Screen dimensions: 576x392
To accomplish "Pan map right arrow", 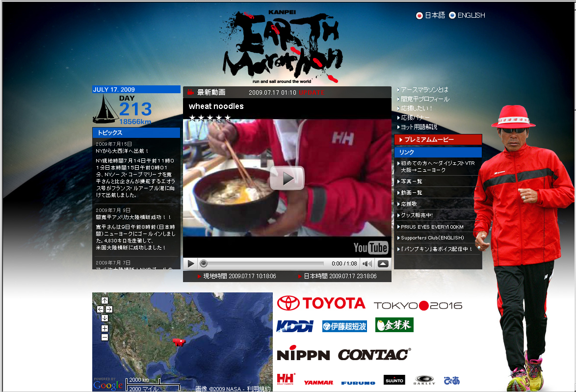I will click(x=109, y=310).
